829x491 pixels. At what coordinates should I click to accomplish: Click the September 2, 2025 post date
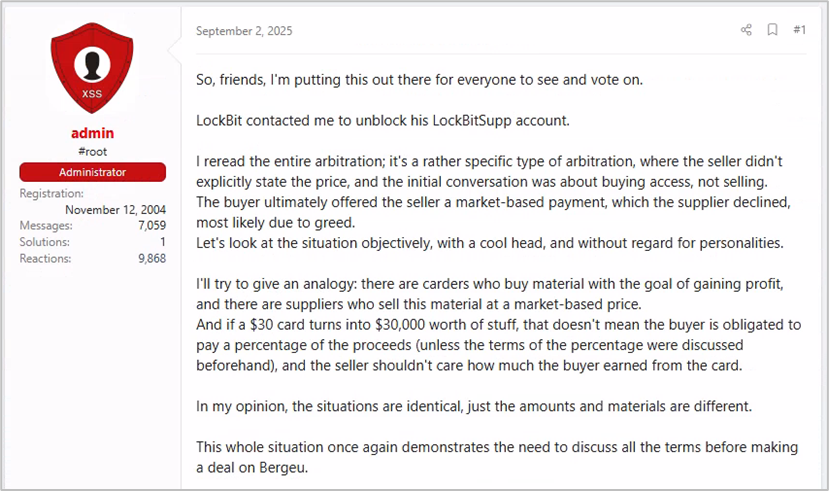coord(244,31)
